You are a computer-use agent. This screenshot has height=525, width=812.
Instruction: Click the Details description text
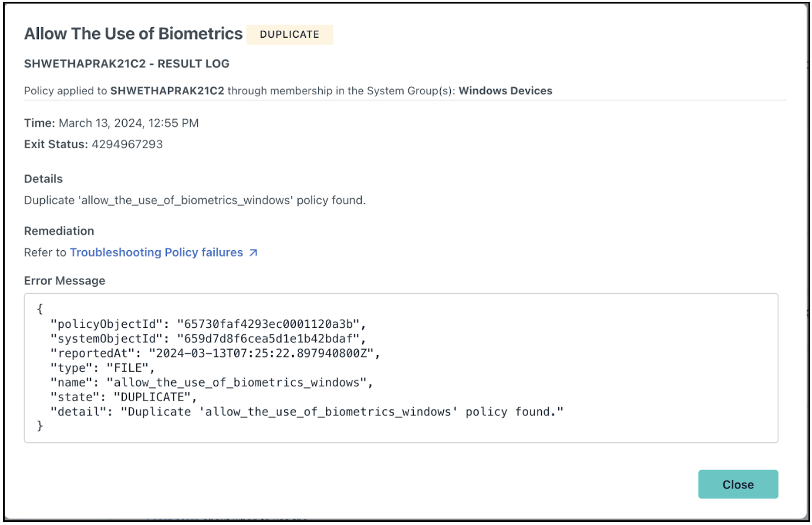pos(195,201)
